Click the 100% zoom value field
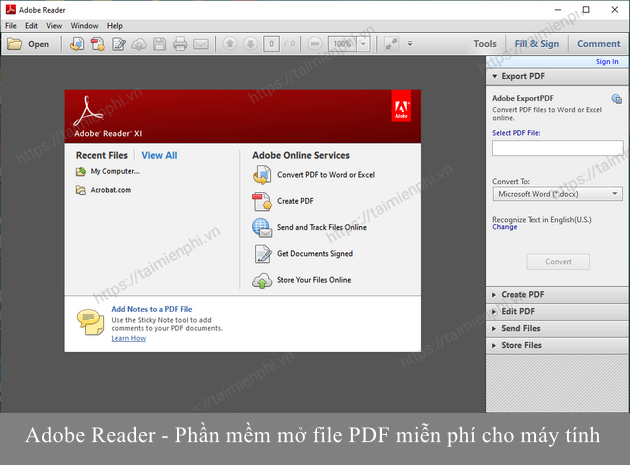 pos(342,43)
